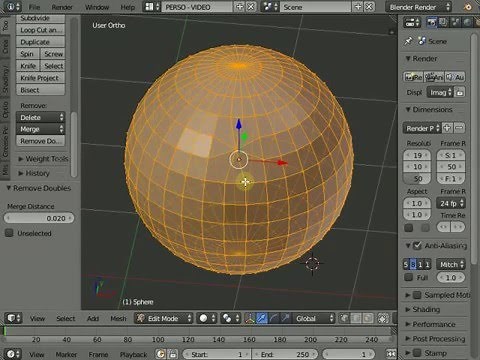Image resolution: width=480 pixels, height=360 pixels.
Task: Switch to edge select mode icon
Action: pyautogui.click(x=356, y=318)
